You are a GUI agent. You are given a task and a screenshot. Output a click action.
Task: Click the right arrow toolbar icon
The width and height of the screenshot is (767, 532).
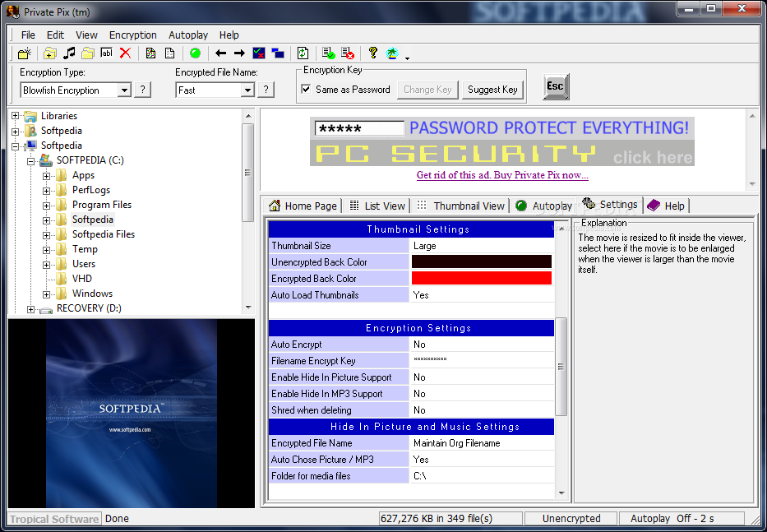point(239,53)
